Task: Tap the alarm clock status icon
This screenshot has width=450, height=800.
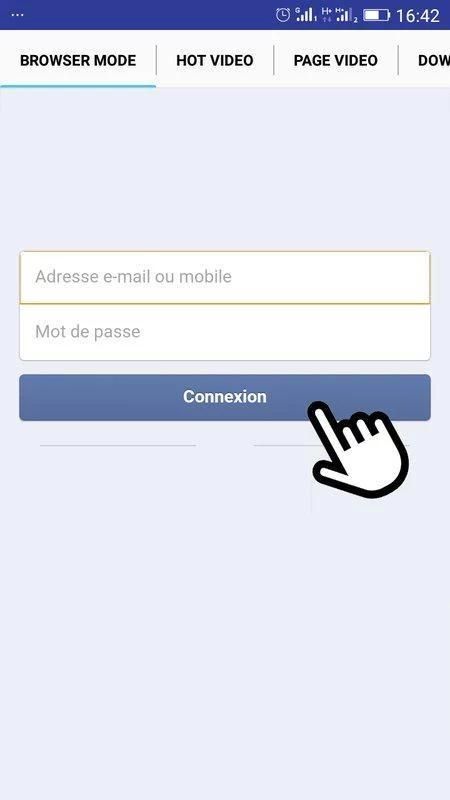Action: click(283, 15)
